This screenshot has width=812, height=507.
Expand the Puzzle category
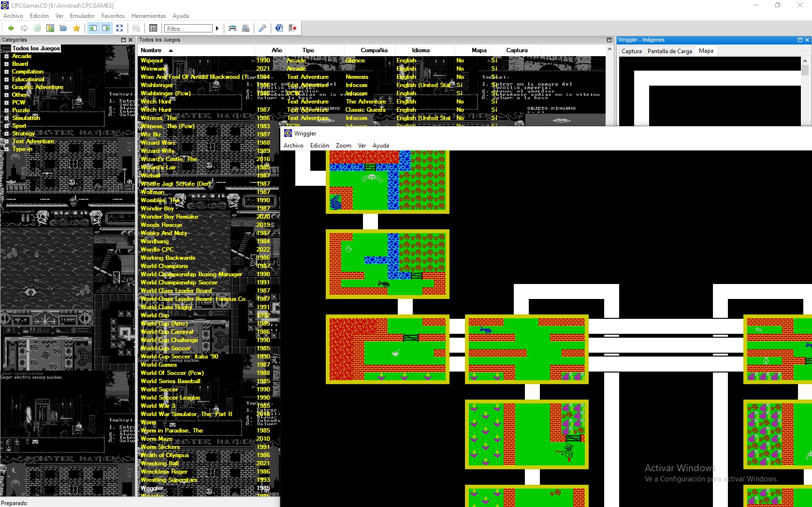pyautogui.click(x=6, y=111)
